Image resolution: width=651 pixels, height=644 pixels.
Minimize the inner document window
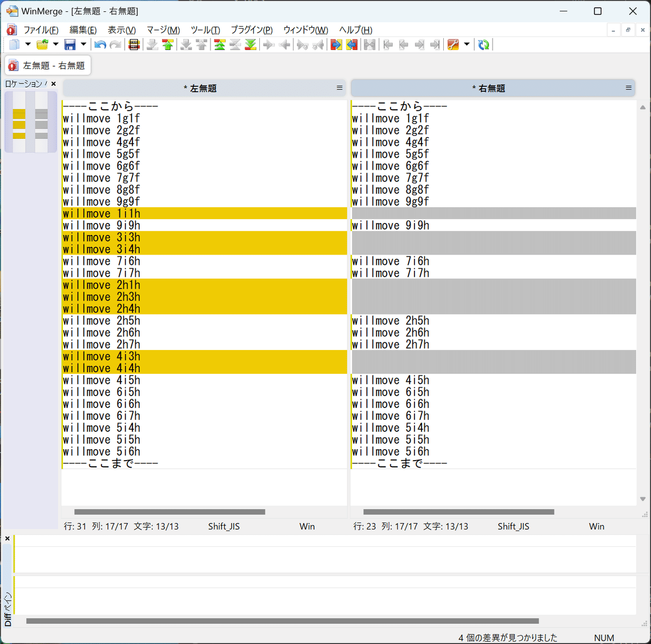613,30
